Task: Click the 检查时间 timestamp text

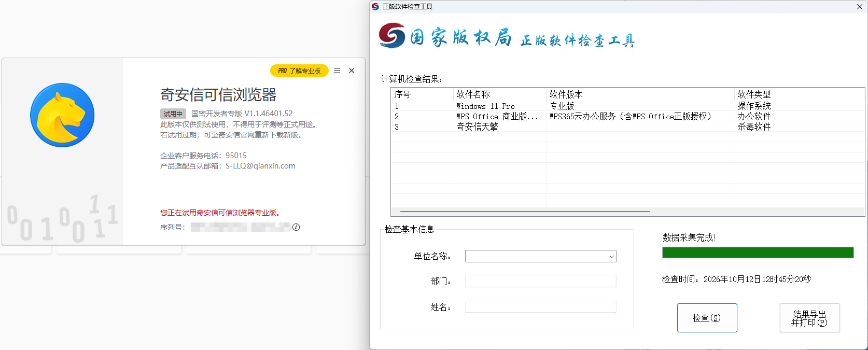Action: (x=736, y=279)
